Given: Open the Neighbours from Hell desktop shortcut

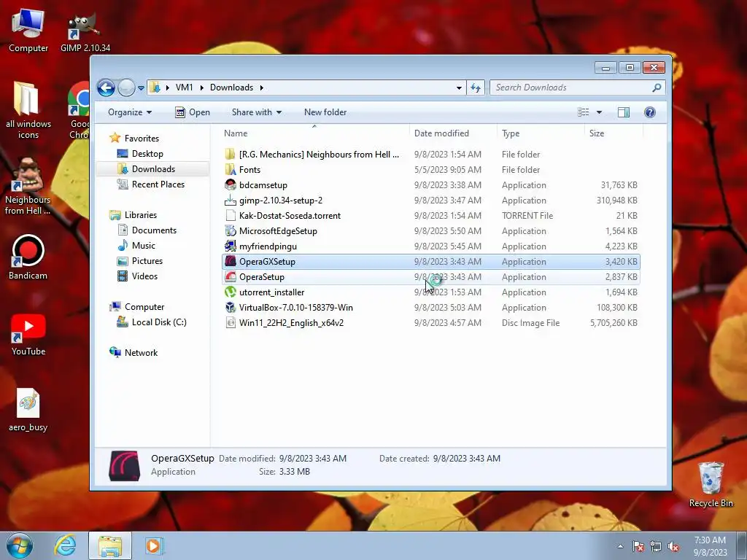Looking at the screenshot, I should pos(28,187).
